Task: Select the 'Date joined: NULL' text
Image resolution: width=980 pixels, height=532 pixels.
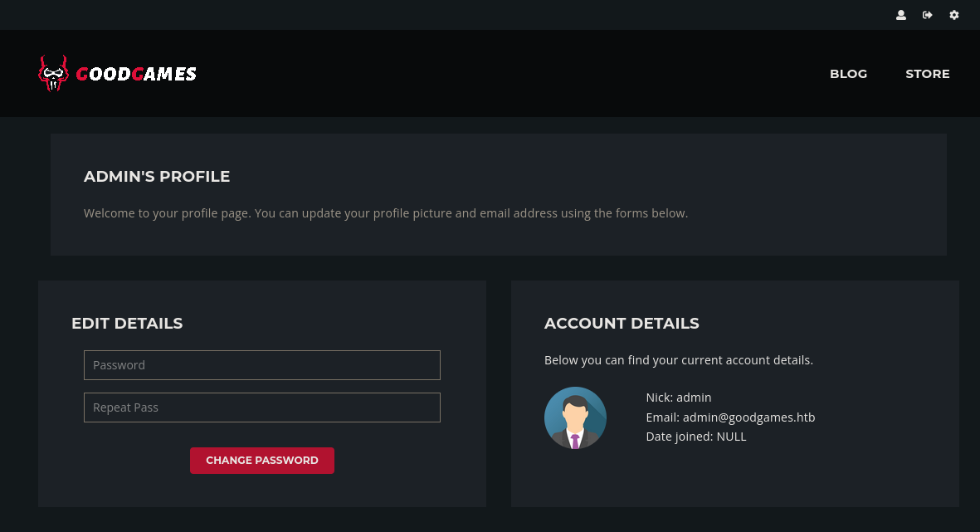Action: [696, 437]
